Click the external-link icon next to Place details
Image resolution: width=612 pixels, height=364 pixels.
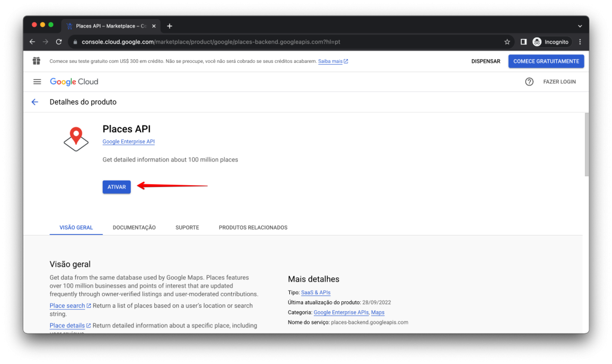[x=88, y=325]
